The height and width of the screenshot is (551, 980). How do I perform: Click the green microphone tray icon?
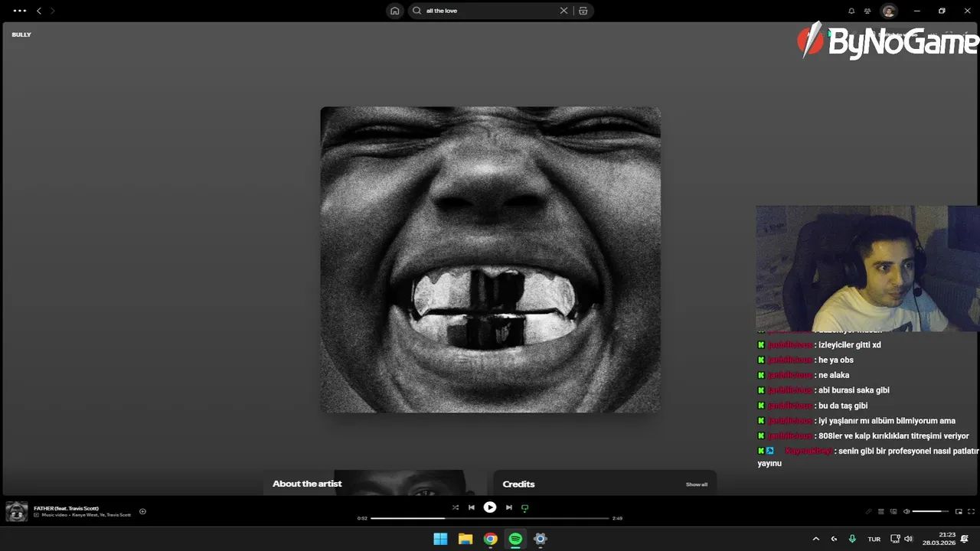pyautogui.click(x=852, y=539)
